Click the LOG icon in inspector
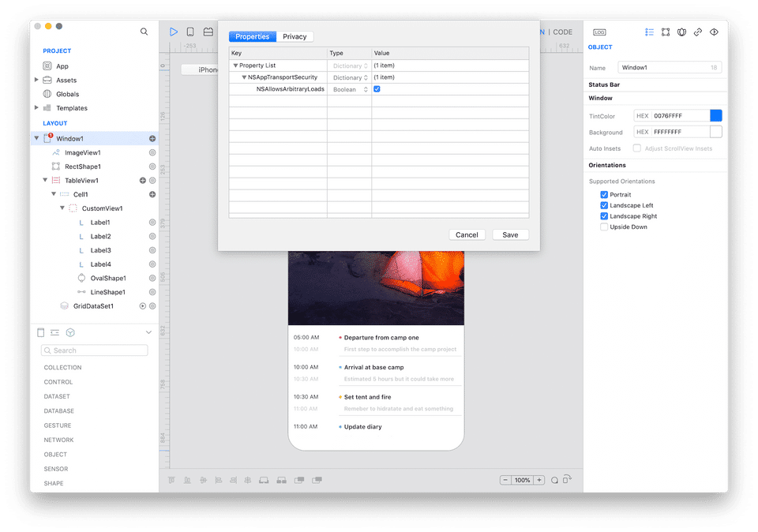 click(x=600, y=32)
